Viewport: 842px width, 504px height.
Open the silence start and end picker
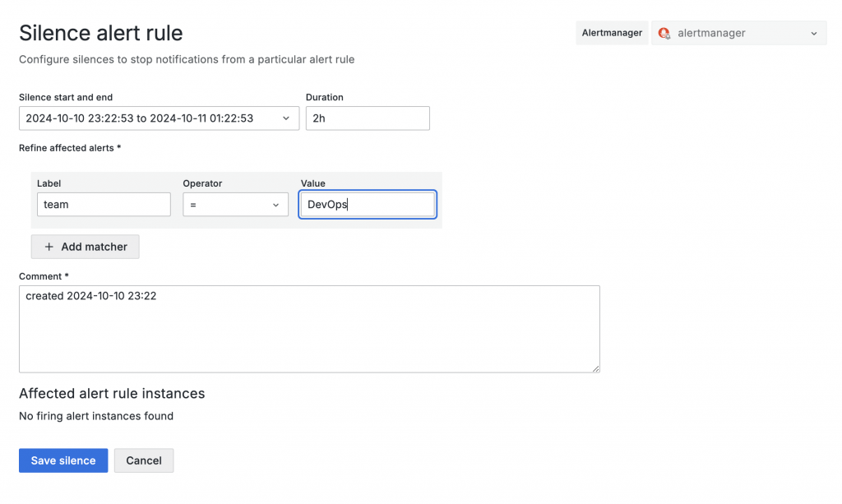159,118
